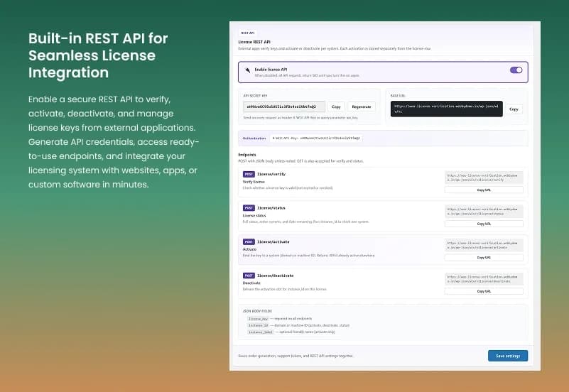This screenshot has height=392, width=569.
Task: Click the key icon beside Enable license API
Action: click(247, 70)
